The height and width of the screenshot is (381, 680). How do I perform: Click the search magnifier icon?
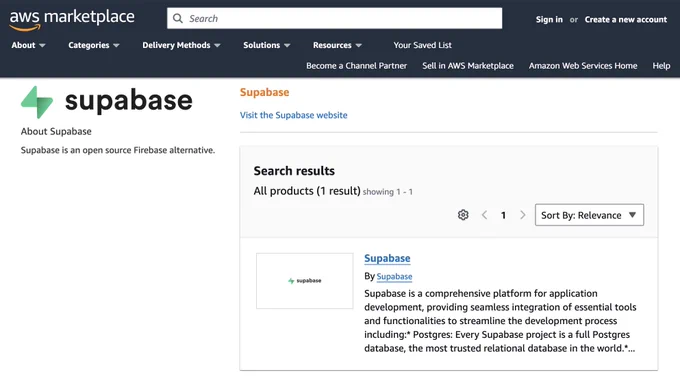(x=178, y=18)
